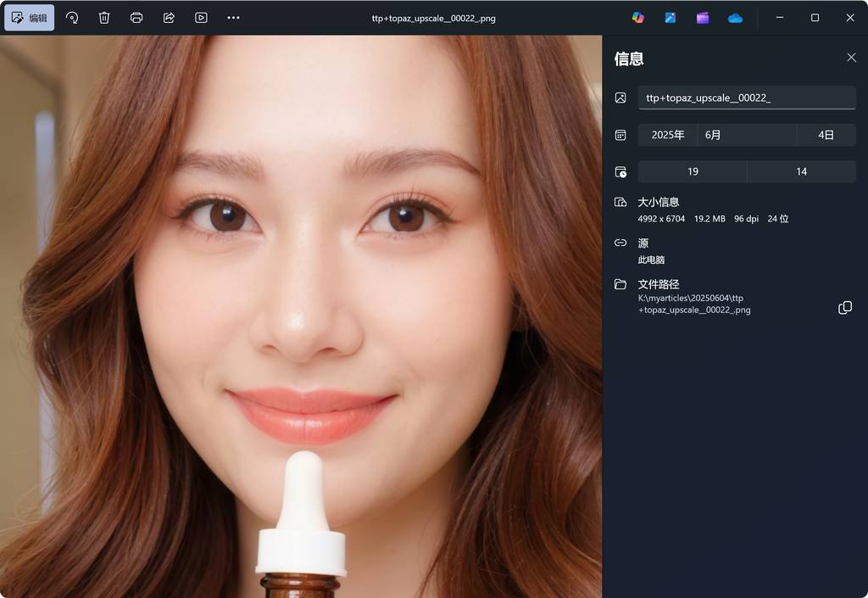Close the 信息 info panel
The width and height of the screenshot is (868, 598).
(851, 58)
